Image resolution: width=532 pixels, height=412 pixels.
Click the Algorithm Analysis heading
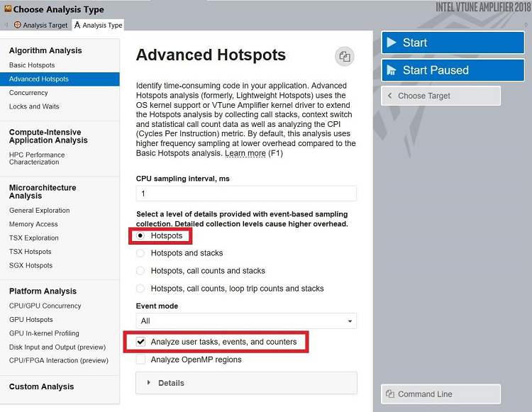(x=45, y=50)
